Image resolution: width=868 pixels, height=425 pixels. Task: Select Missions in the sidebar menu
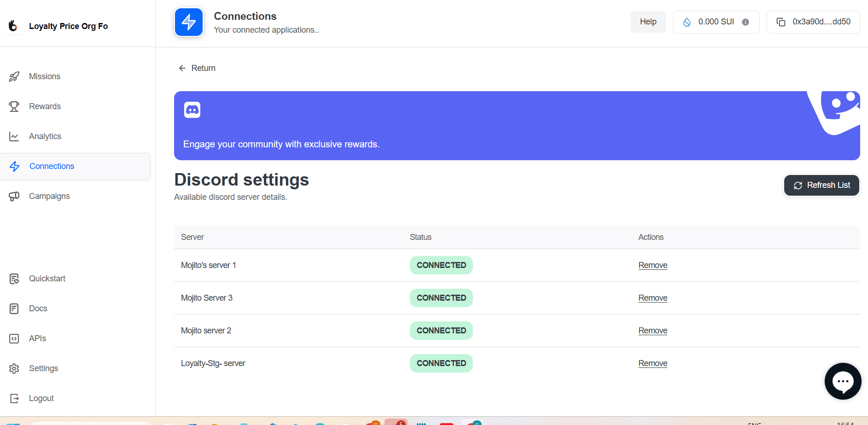tap(45, 76)
